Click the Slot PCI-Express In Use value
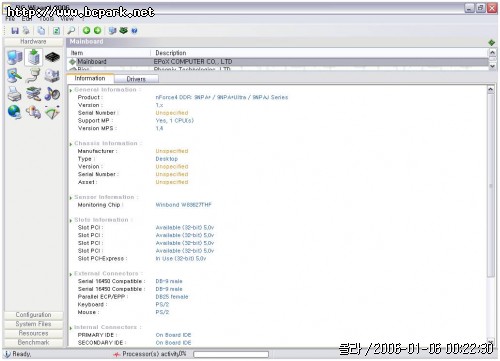The height and width of the screenshot is (361, 500). click(x=181, y=258)
